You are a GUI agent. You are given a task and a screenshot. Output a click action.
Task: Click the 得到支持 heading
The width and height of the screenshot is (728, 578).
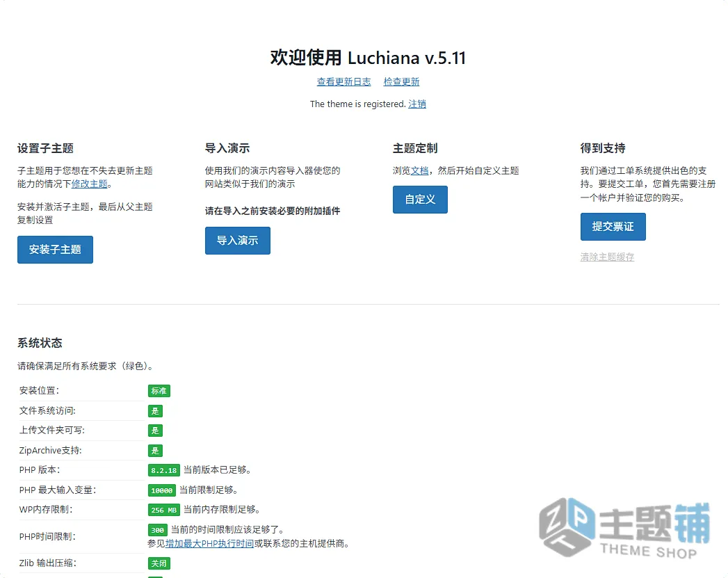coord(603,148)
